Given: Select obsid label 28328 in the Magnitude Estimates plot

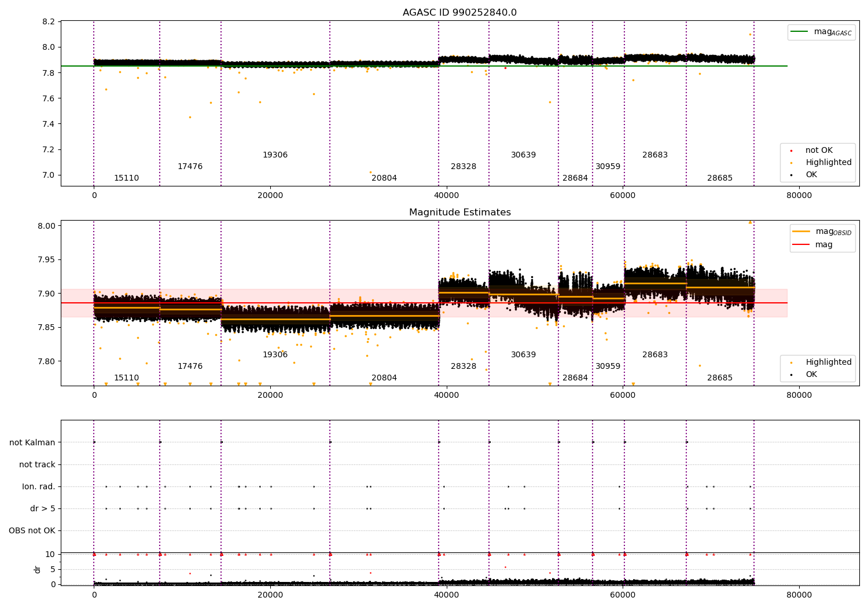Looking at the screenshot, I should point(464,367).
